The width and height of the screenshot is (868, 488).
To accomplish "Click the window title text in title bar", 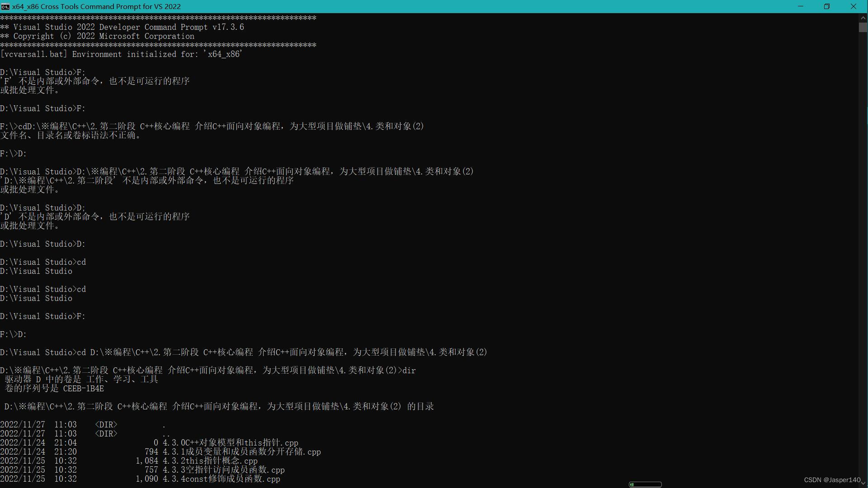I will coord(96,6).
